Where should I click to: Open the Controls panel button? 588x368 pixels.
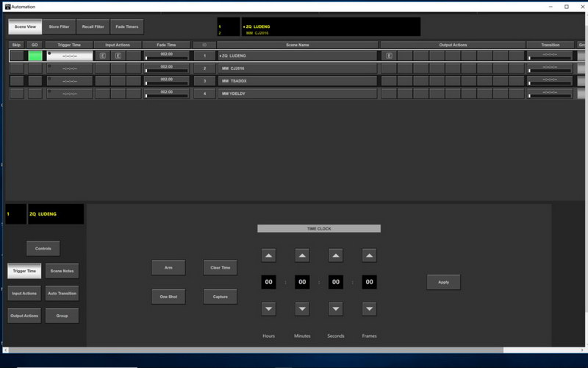[x=43, y=249]
